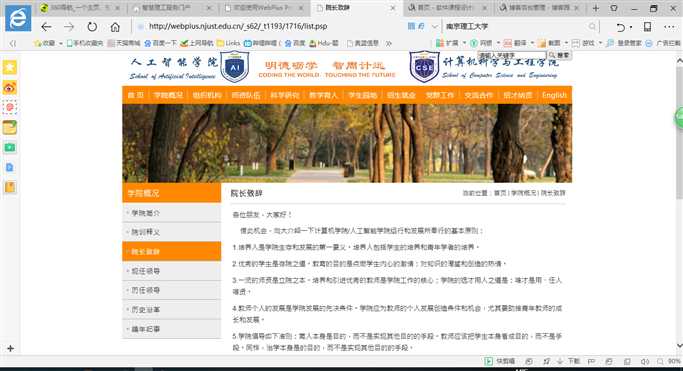Click the site 搜索 search button
683x371 pixels.
[x=559, y=55]
